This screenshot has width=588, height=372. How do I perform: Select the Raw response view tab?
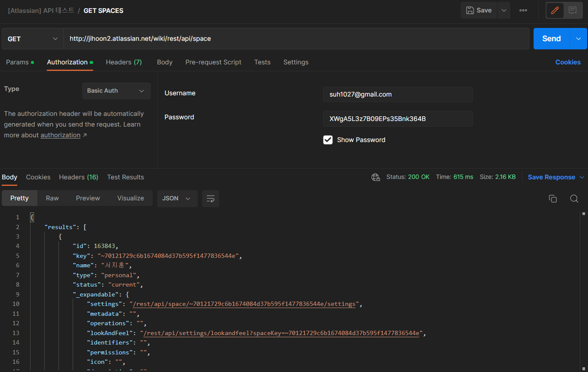[x=52, y=198]
